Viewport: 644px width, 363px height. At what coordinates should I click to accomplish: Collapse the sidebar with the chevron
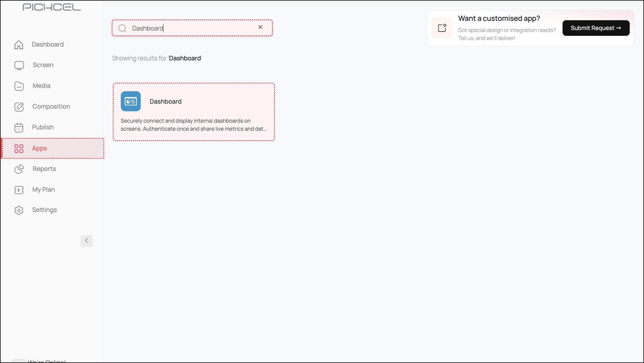click(x=86, y=241)
